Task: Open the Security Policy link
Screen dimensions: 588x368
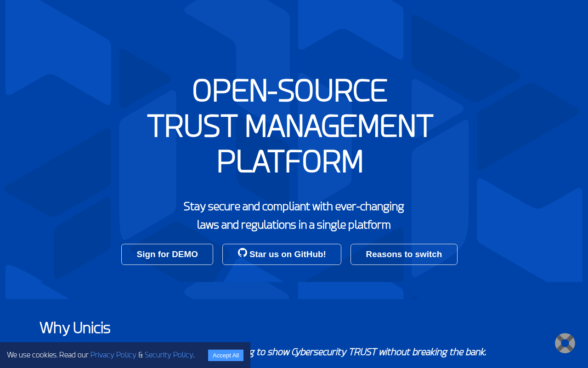Action: point(169,355)
